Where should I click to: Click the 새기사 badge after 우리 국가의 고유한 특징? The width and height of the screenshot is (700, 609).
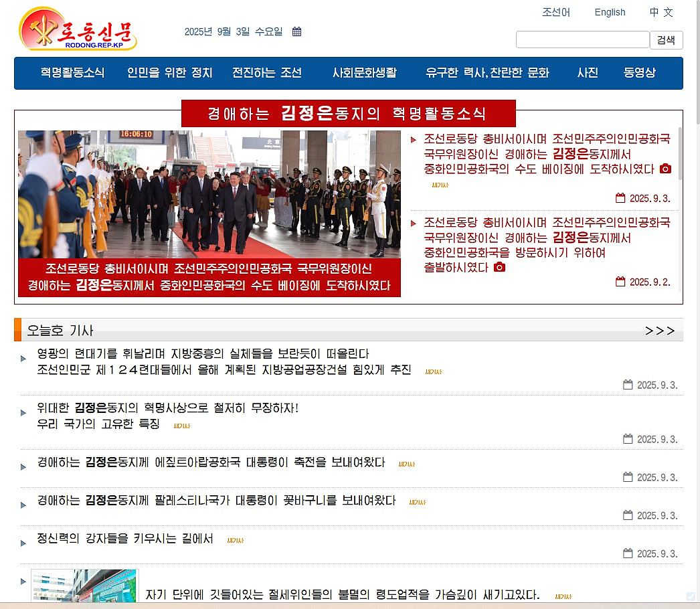(182, 426)
